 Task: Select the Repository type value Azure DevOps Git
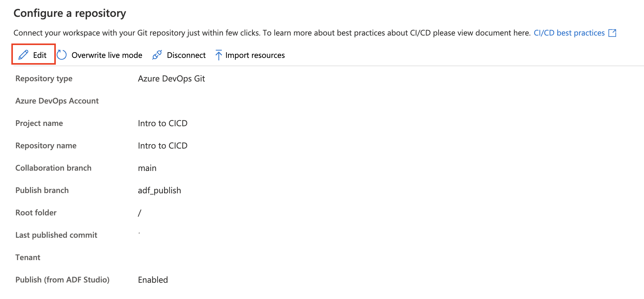coord(172,78)
